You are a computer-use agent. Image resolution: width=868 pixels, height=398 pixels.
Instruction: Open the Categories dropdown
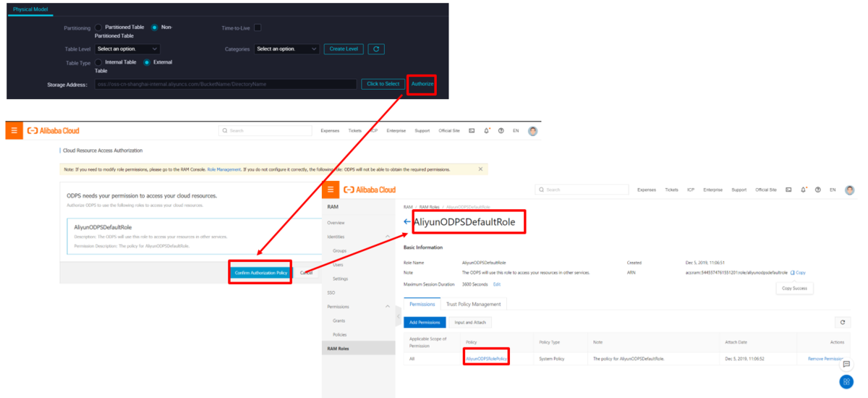click(286, 49)
